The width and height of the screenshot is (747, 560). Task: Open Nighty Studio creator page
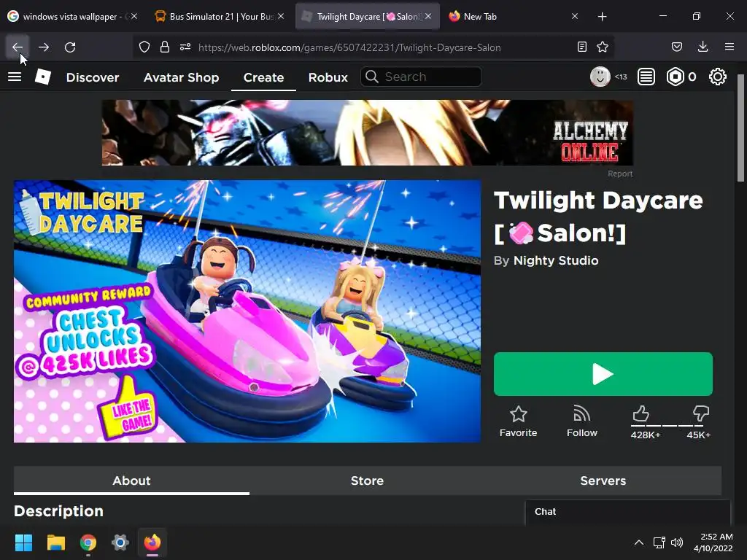click(x=555, y=260)
